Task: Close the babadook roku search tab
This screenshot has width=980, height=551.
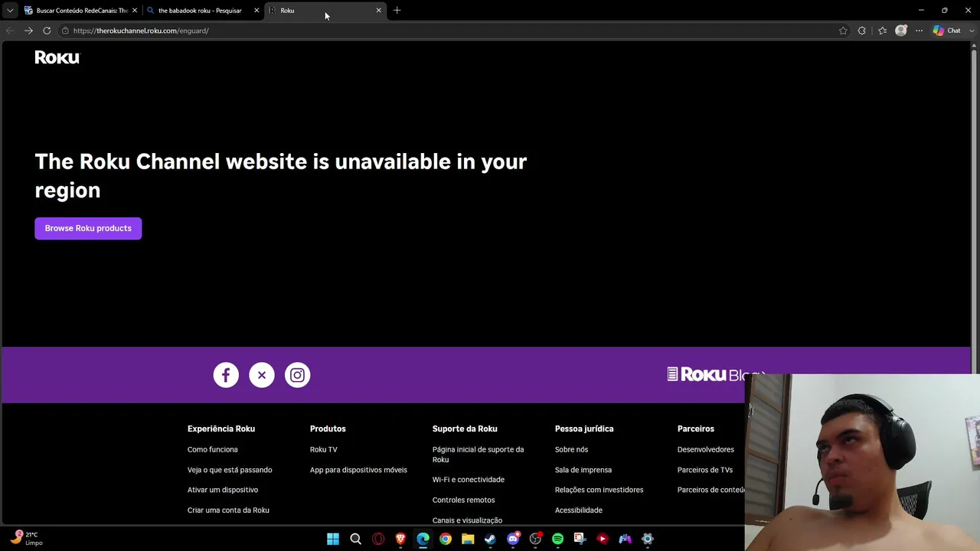Action: pyautogui.click(x=256, y=11)
